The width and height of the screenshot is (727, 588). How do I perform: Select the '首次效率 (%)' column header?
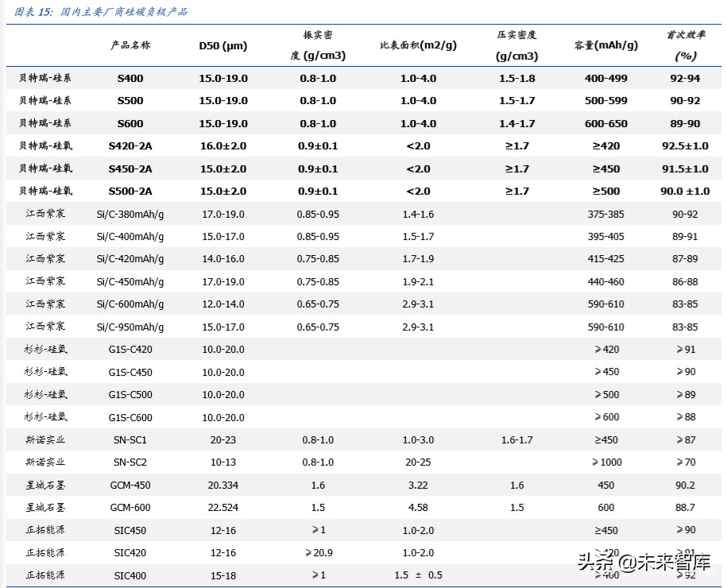(x=685, y=45)
